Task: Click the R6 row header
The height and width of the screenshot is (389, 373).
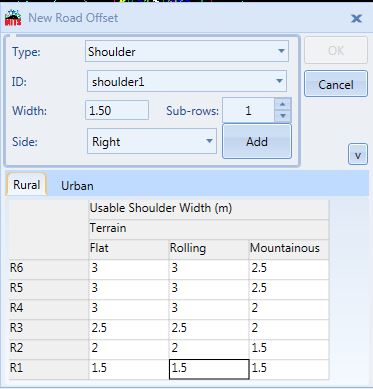Action: (x=49, y=270)
